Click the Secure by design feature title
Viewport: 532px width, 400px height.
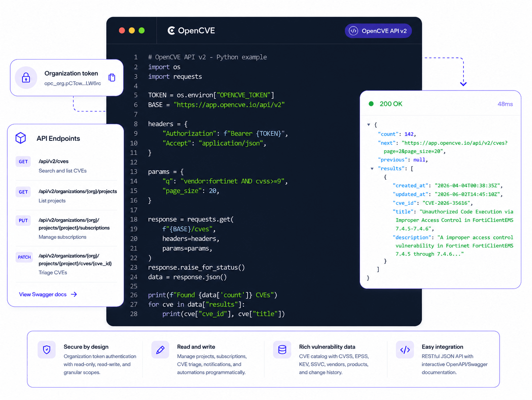point(86,347)
